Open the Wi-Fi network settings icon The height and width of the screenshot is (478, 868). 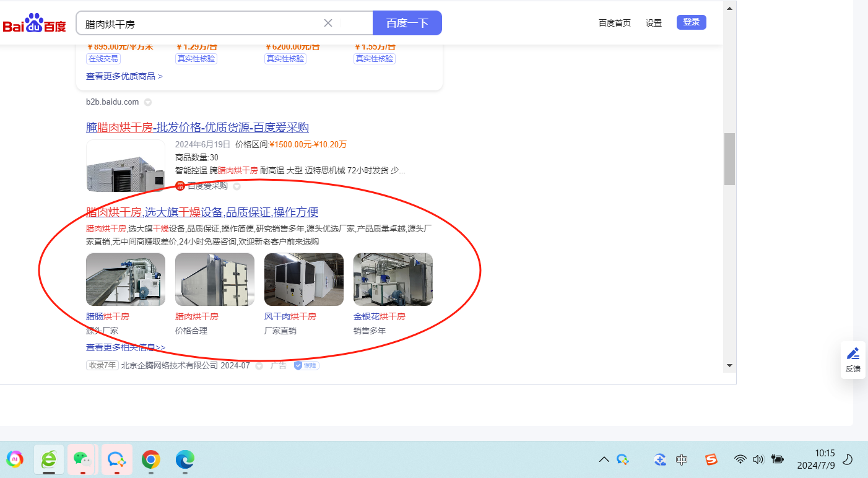[740, 459]
